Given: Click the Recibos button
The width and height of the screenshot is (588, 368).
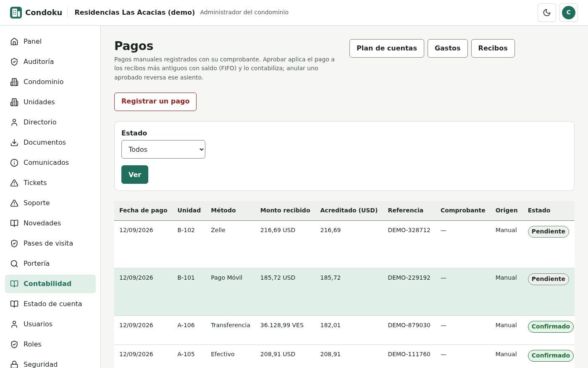Looking at the screenshot, I should coord(493,48).
